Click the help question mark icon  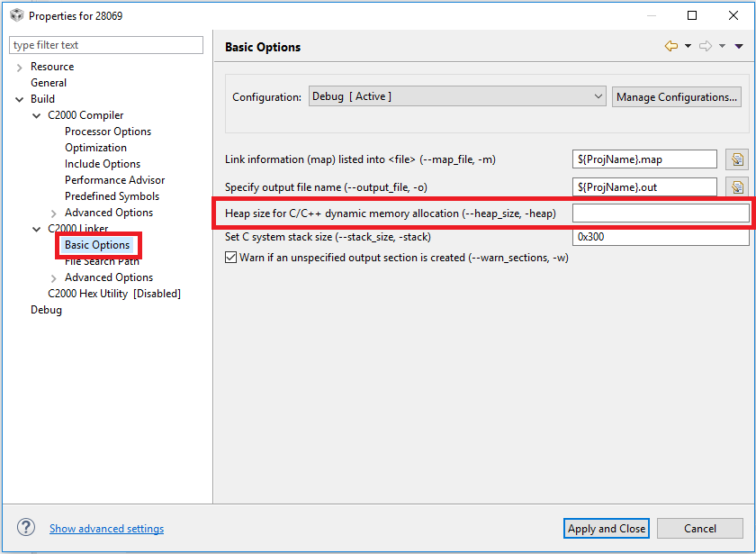click(22, 527)
